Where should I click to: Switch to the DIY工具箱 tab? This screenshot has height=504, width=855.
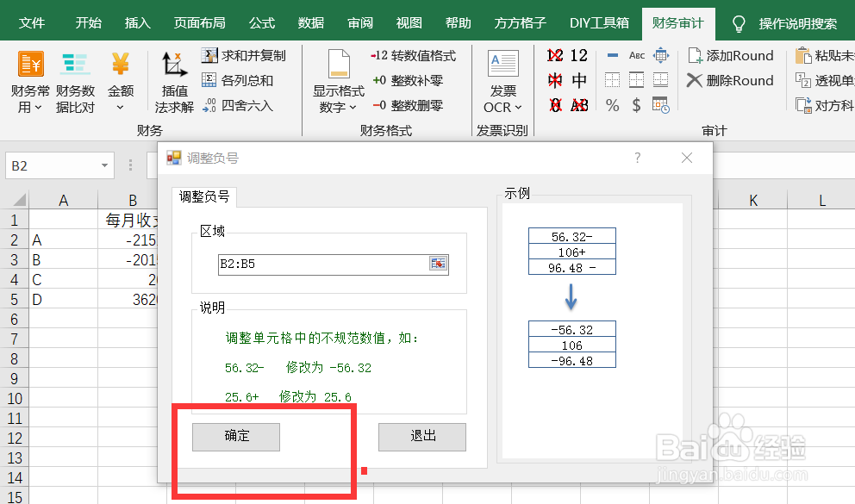click(599, 23)
